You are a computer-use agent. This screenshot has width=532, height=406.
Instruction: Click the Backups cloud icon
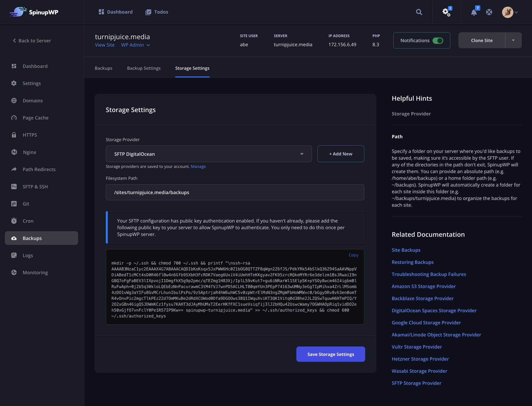coord(14,238)
